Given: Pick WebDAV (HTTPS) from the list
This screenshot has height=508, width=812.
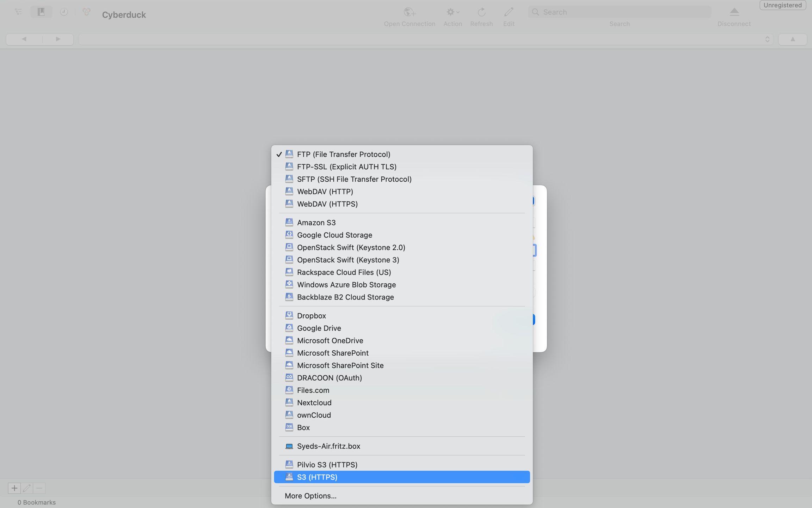Looking at the screenshot, I should tap(402, 204).
